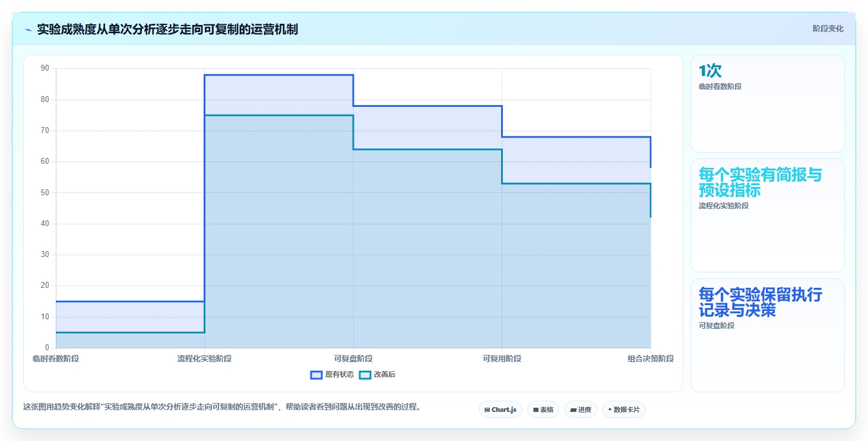Click the 每个实验有简报与预设指标 card heading
This screenshot has width=868, height=441.
tap(761, 183)
